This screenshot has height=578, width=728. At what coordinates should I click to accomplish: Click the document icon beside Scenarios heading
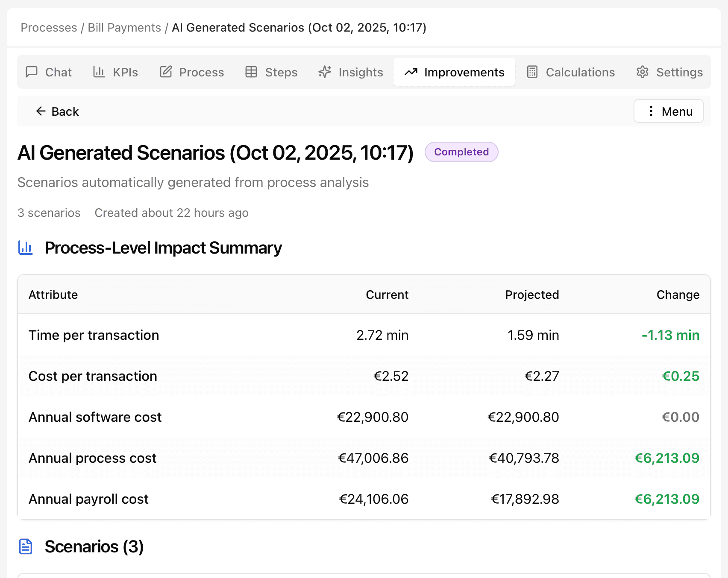pos(26,546)
